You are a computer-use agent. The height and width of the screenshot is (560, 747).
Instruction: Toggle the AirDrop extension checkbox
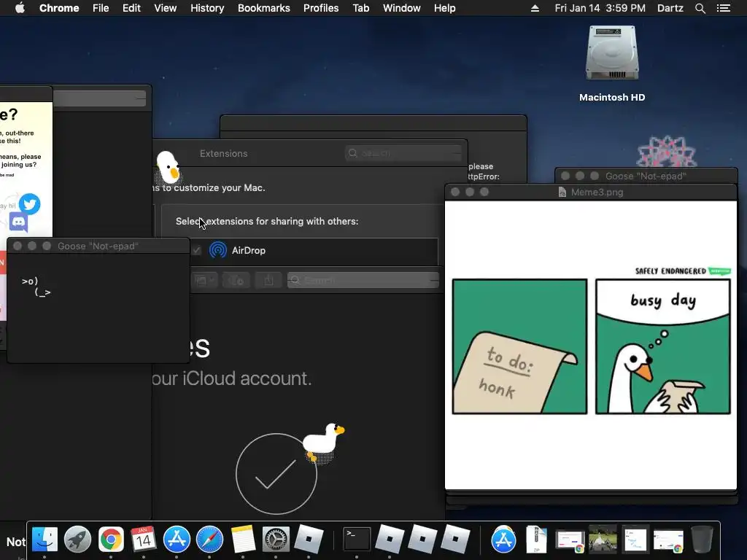[196, 250]
